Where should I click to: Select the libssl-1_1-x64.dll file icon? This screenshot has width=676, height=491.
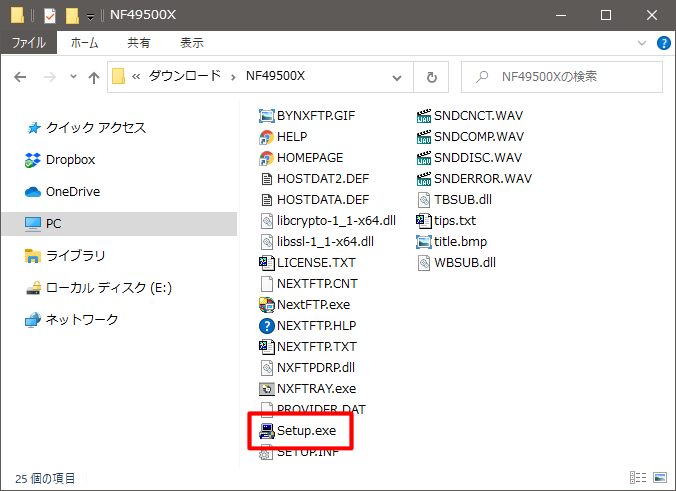click(x=266, y=242)
